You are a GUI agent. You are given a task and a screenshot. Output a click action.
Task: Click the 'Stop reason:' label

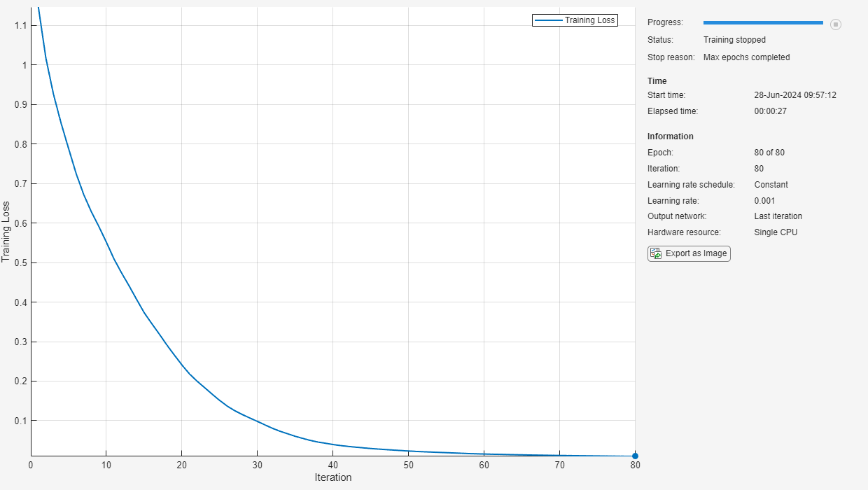[671, 57]
